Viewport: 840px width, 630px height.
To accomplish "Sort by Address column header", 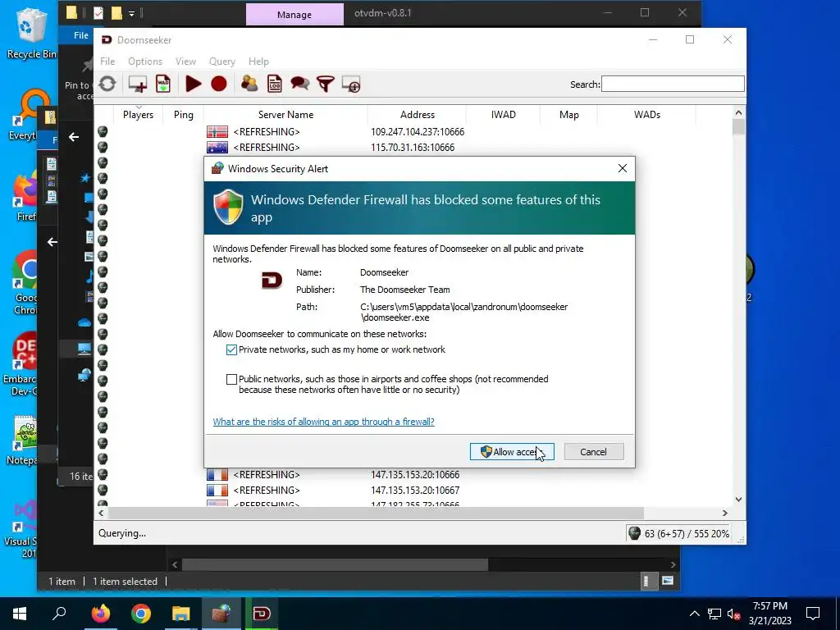I will 418,115.
